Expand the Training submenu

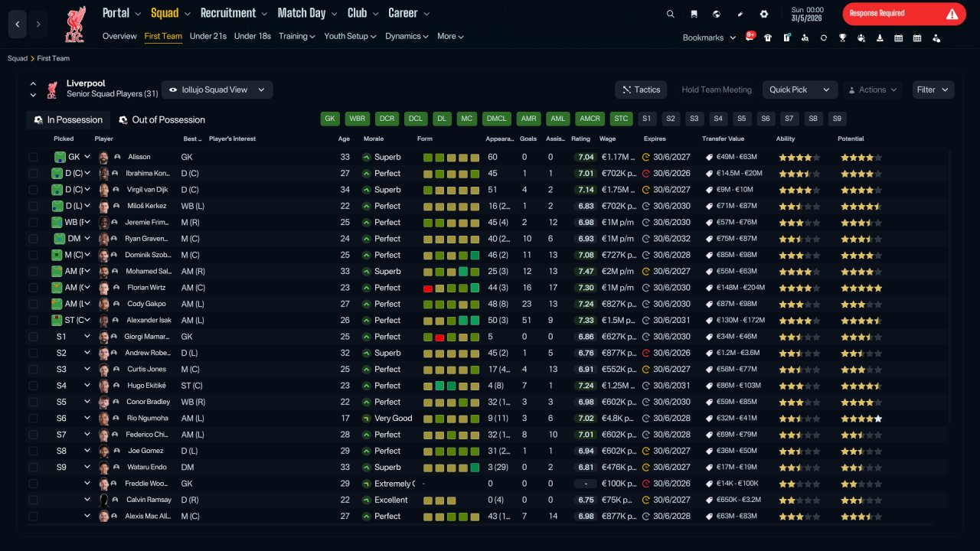click(297, 36)
